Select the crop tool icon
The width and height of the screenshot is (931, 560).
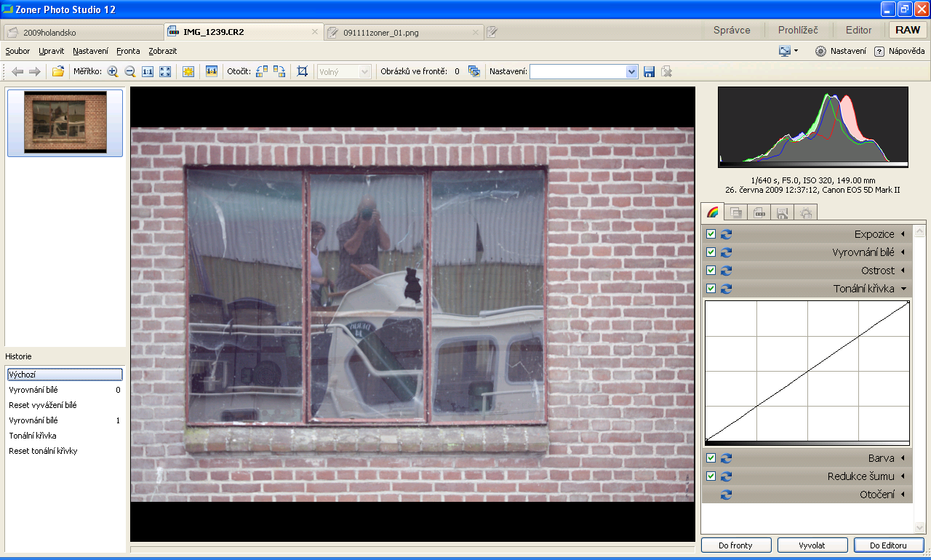pyautogui.click(x=303, y=71)
